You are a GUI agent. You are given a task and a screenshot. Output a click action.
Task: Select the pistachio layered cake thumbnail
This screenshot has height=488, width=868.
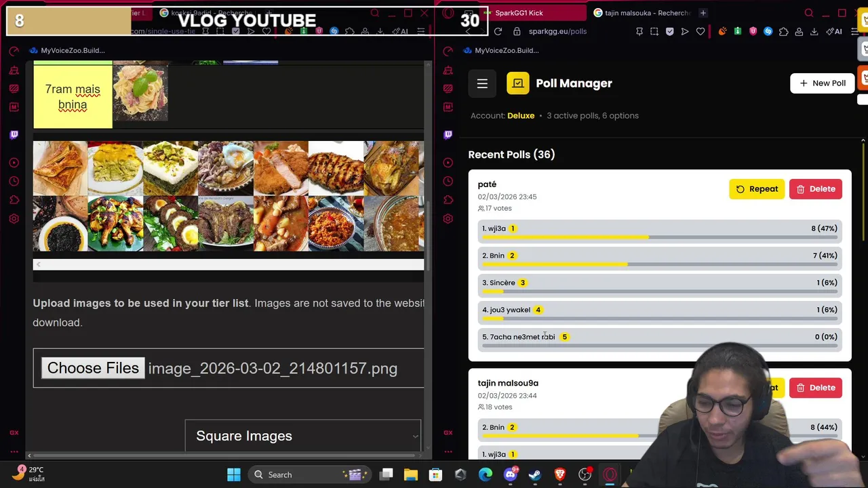[170, 168]
